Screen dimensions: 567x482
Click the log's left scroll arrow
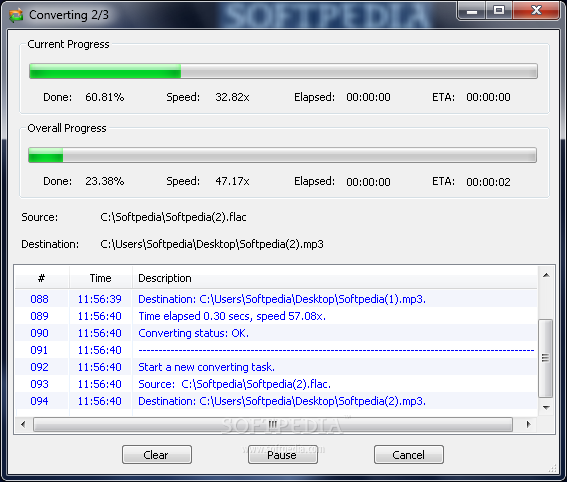coord(23,424)
